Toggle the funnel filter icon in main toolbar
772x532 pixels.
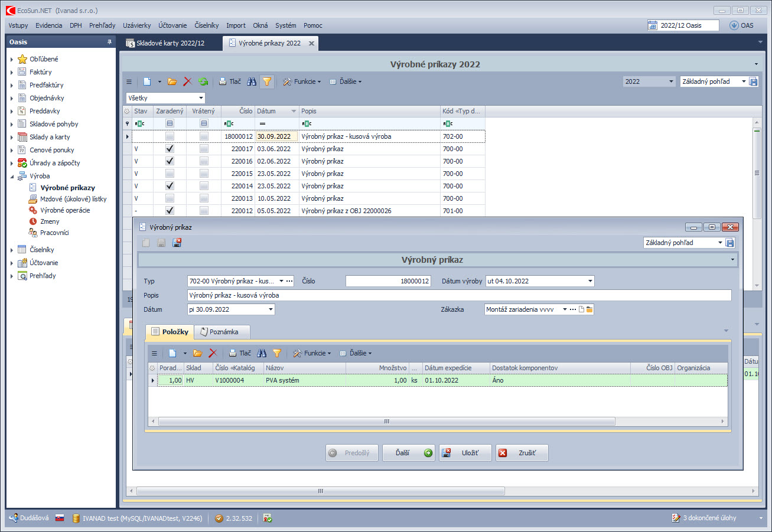(267, 81)
